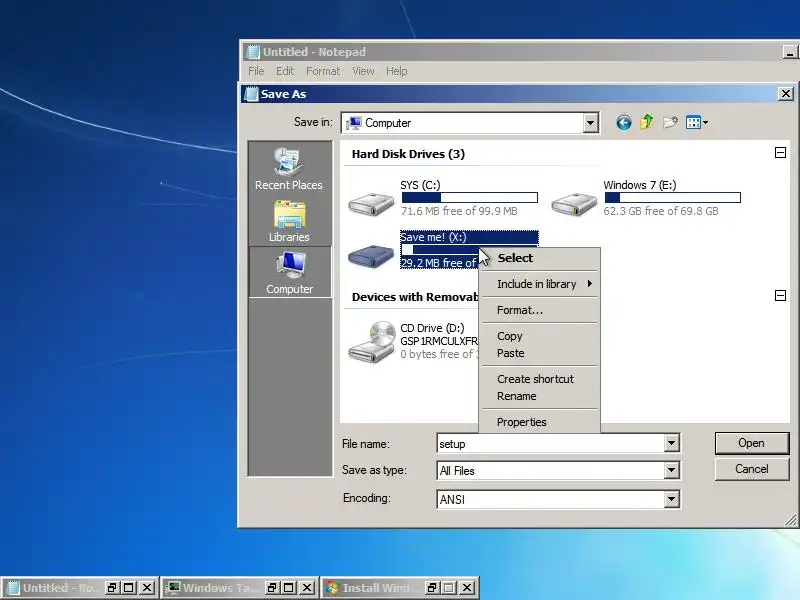Open Properties from context menu
The height and width of the screenshot is (600, 800).
[x=539, y=422]
